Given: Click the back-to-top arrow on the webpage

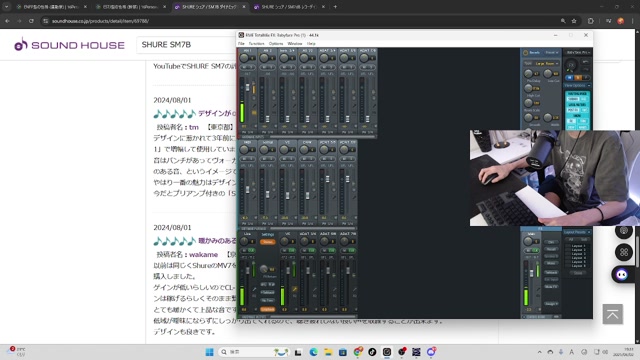Looking at the screenshot, I should point(613,314).
